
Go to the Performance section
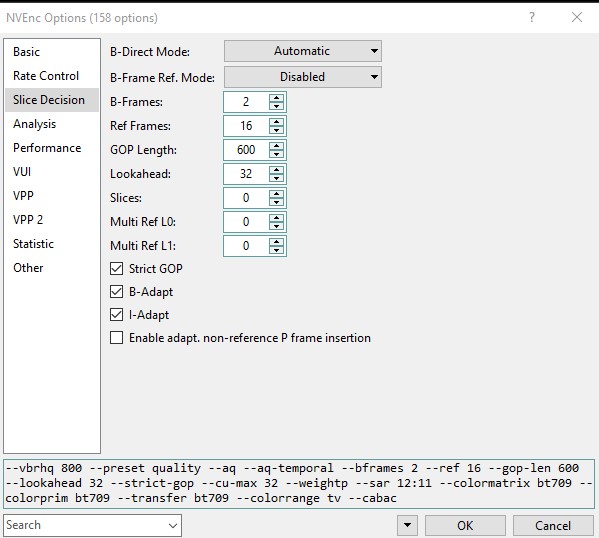click(x=52, y=148)
